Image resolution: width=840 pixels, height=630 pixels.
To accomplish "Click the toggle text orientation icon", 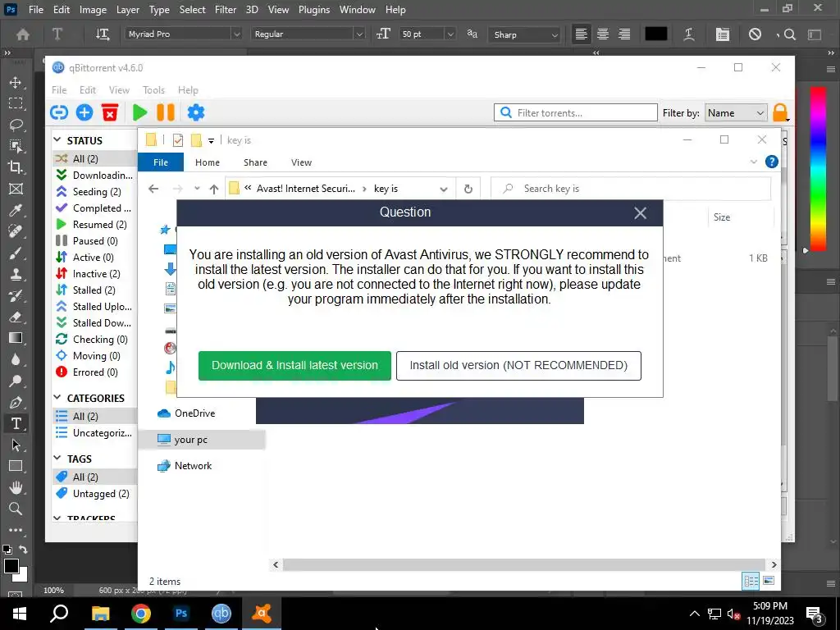I will [103, 34].
